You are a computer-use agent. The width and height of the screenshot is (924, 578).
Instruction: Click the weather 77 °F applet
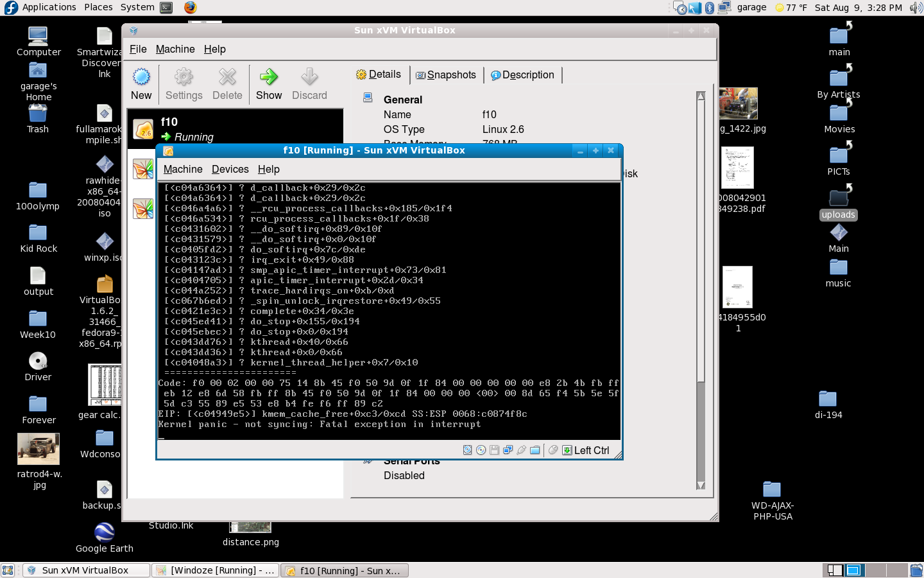(791, 8)
